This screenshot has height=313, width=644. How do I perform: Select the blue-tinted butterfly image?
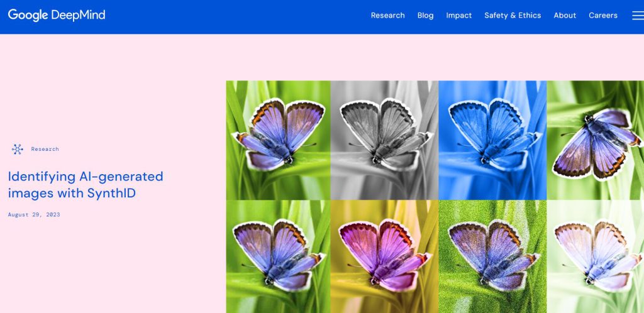492,140
